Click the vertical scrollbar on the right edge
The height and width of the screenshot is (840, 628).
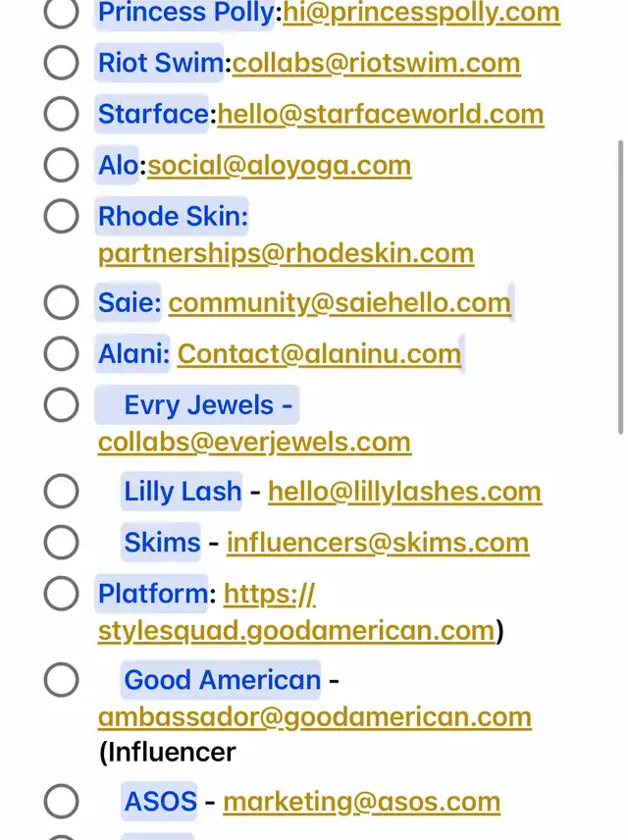point(619,285)
